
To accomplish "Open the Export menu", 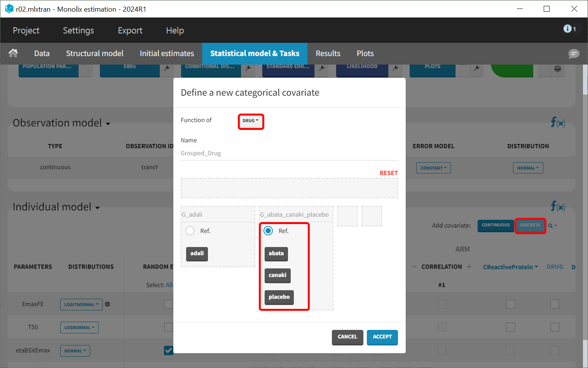I will point(130,30).
